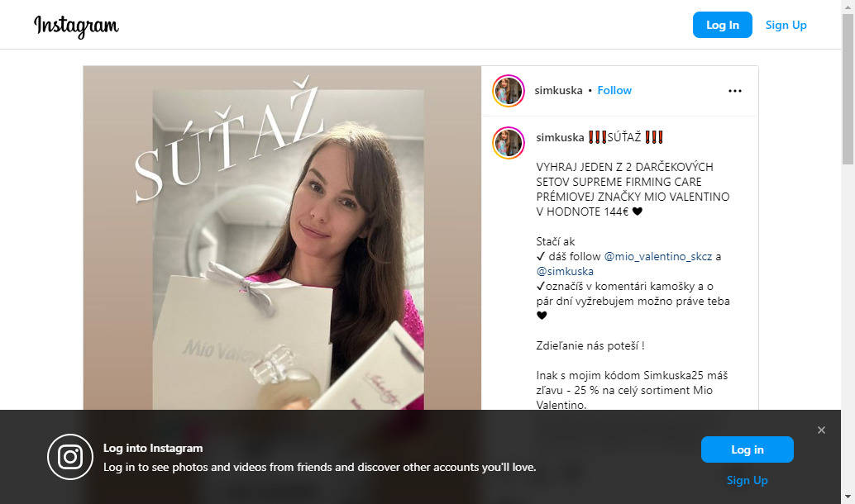This screenshot has height=504, width=855.
Task: Click simkuska's avatar in the post header
Action: coord(509,90)
